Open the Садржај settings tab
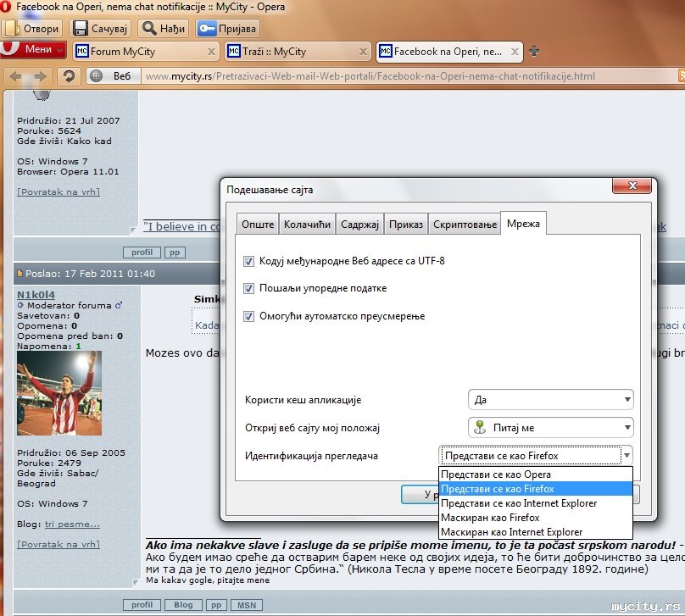This screenshot has width=685, height=616. 359,225
